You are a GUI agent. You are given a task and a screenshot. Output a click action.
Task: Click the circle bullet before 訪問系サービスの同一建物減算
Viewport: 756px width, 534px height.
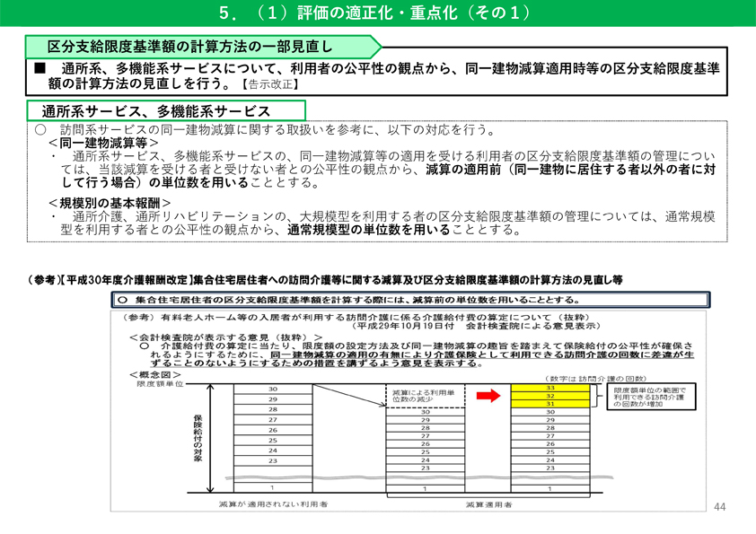coord(40,129)
